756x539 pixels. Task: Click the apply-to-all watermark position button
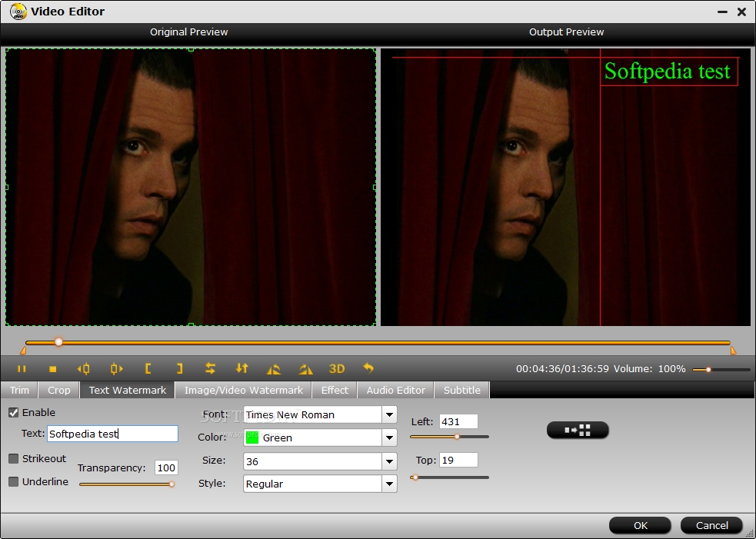click(578, 430)
